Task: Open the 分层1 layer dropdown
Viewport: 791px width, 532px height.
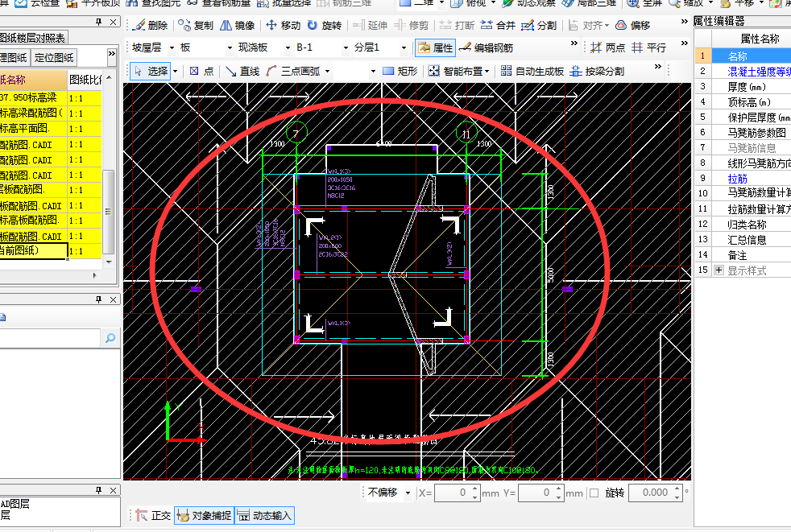Action: pyautogui.click(x=404, y=48)
